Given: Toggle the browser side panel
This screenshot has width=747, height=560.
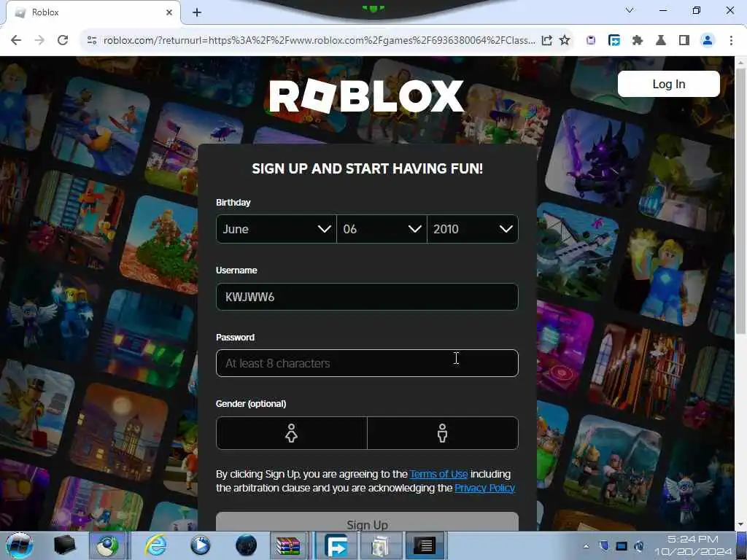Looking at the screenshot, I should [x=684, y=41].
